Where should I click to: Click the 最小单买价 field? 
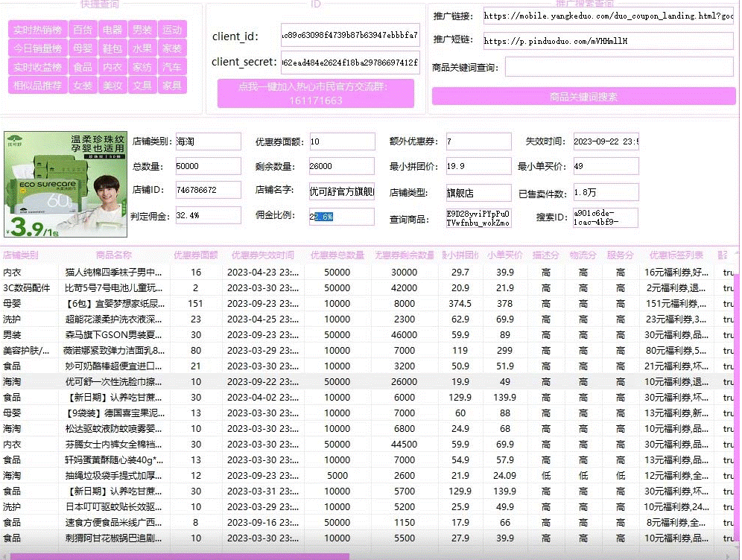point(606,166)
